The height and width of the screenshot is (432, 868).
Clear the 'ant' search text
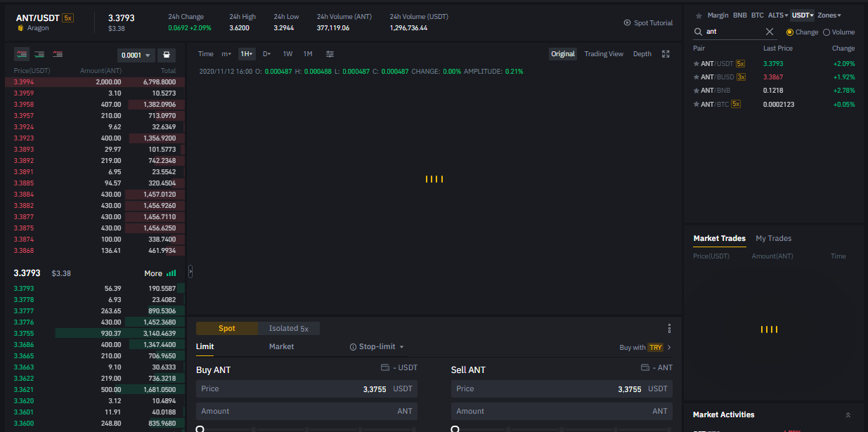[x=769, y=32]
